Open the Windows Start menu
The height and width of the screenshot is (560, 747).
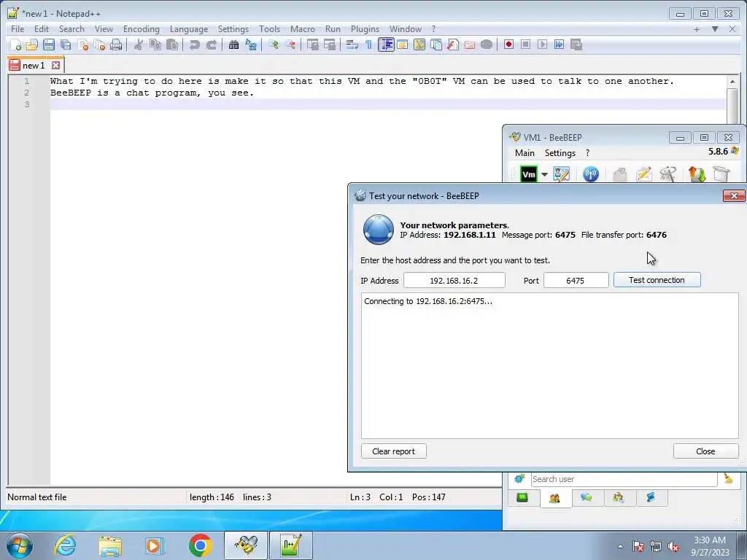(x=20, y=545)
